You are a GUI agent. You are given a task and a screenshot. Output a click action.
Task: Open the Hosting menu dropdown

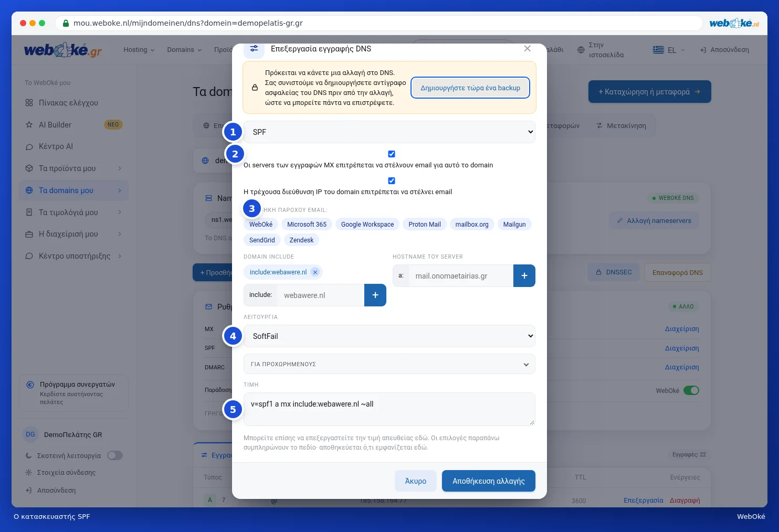[x=139, y=50]
